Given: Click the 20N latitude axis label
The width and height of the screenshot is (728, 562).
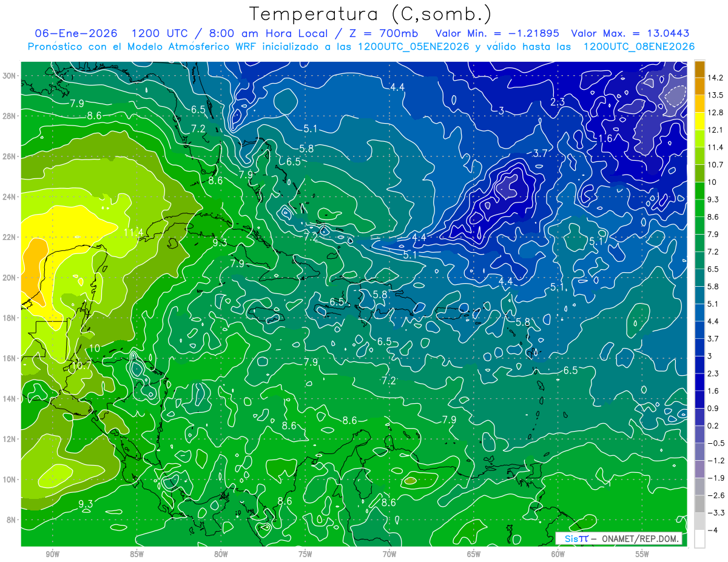Looking at the screenshot, I should [10, 278].
